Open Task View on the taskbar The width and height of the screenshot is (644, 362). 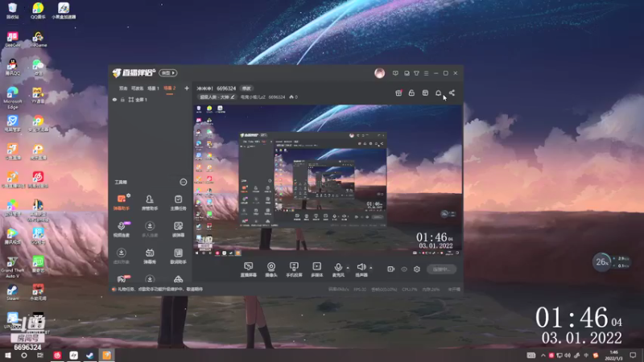point(39,356)
